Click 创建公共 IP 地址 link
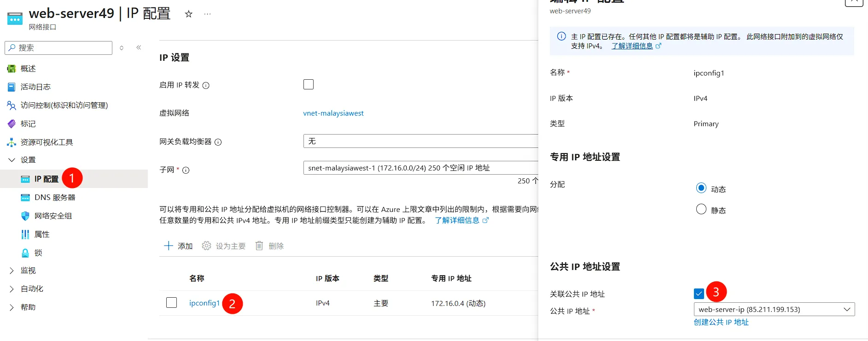The image size is (868, 341). pyautogui.click(x=721, y=322)
